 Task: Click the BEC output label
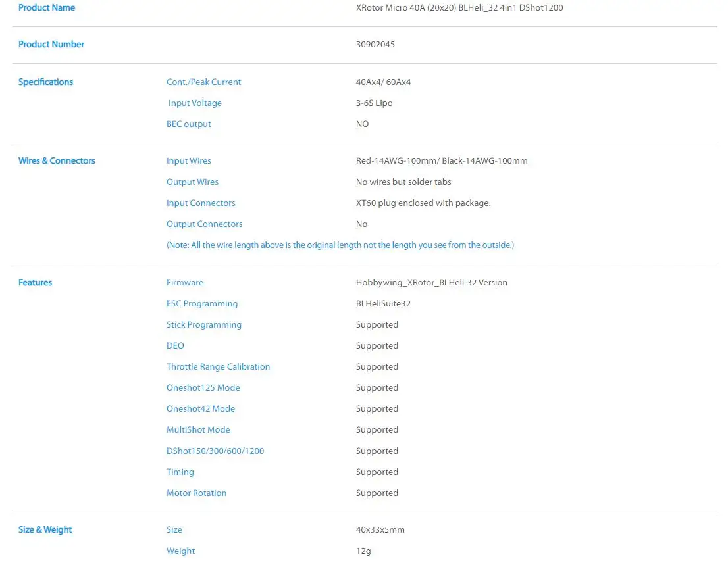click(188, 124)
